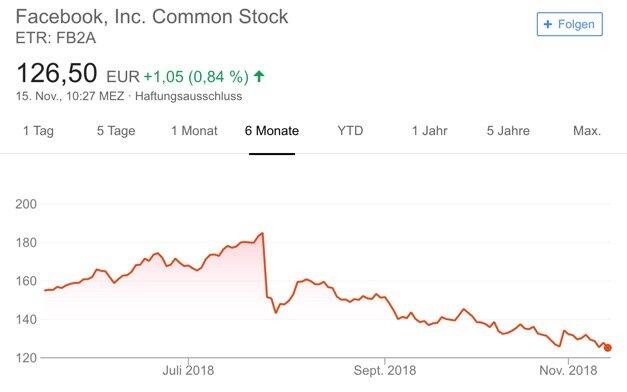
Task: Click the green upward arrow icon
Action: click(x=259, y=76)
